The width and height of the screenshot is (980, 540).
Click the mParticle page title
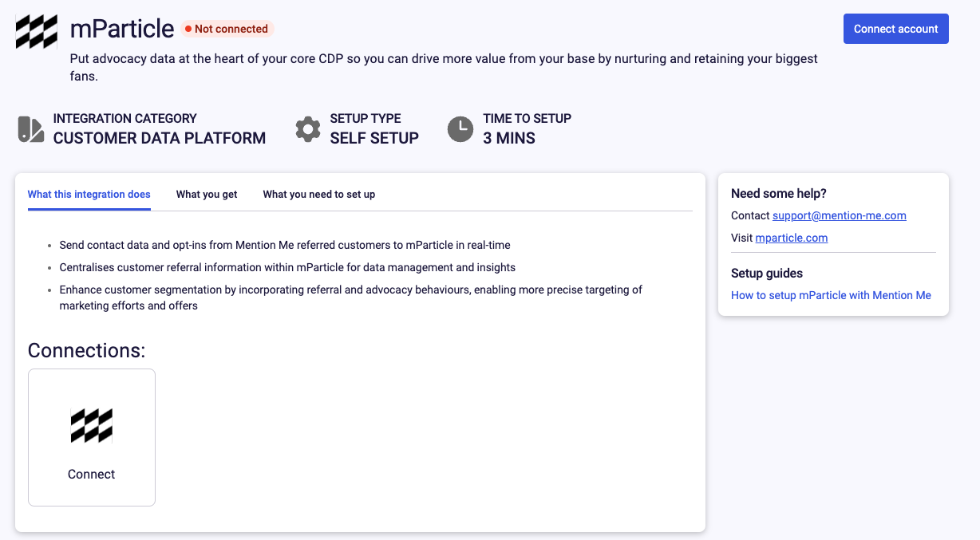pyautogui.click(x=122, y=30)
